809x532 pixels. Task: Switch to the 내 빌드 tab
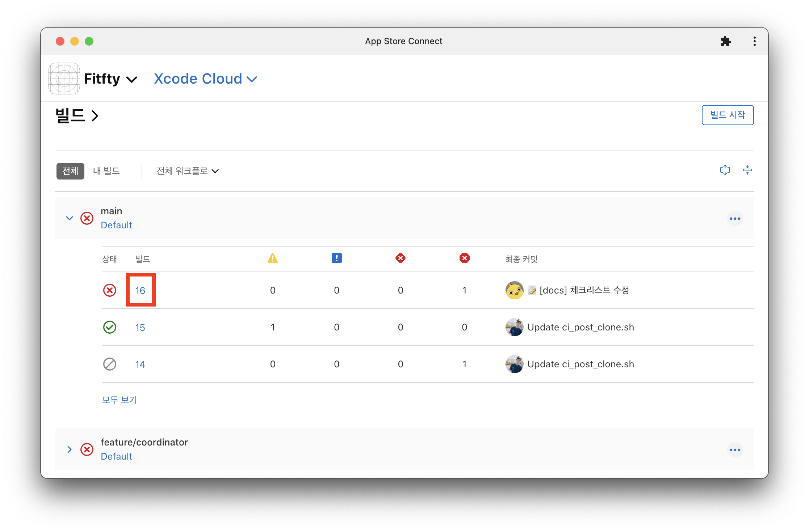106,171
